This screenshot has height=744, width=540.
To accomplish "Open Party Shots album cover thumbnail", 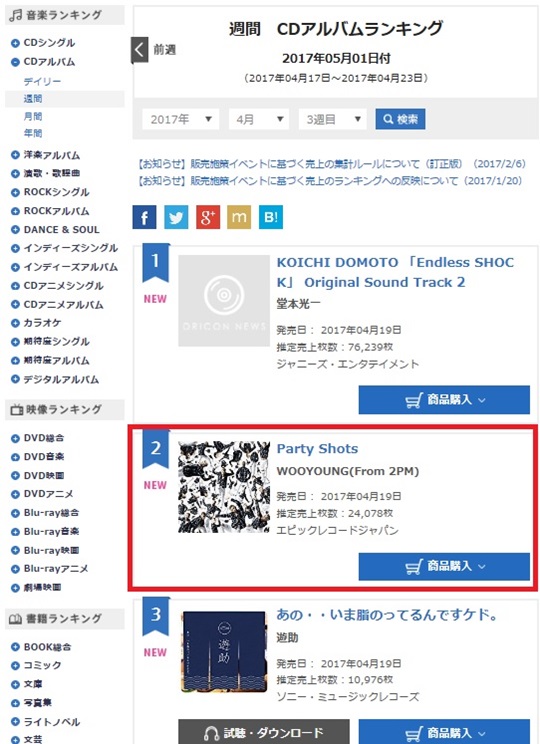I will [x=224, y=487].
